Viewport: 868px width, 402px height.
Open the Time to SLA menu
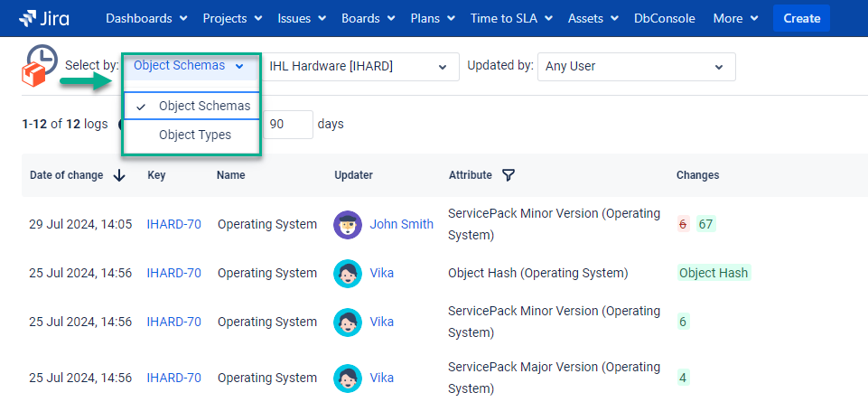(516, 18)
